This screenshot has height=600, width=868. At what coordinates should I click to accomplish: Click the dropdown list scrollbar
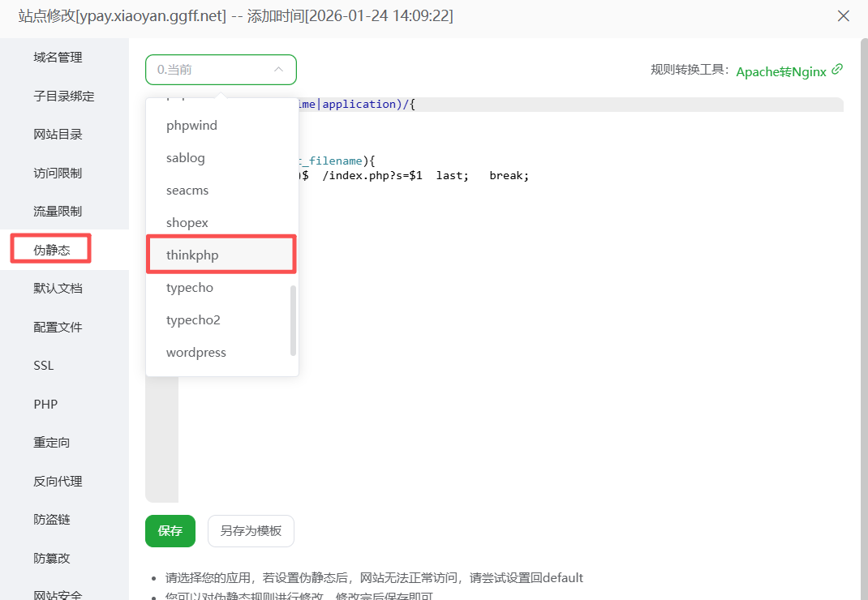293,320
